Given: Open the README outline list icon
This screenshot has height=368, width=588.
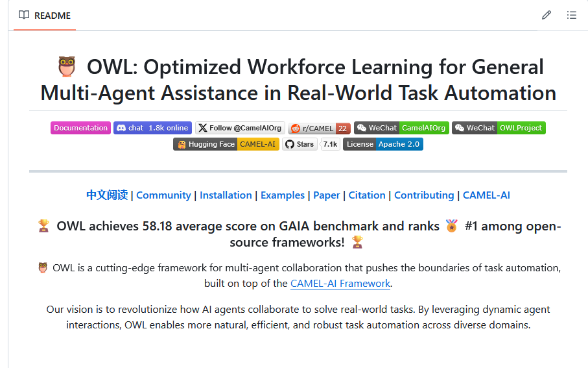Looking at the screenshot, I should pyautogui.click(x=572, y=15).
